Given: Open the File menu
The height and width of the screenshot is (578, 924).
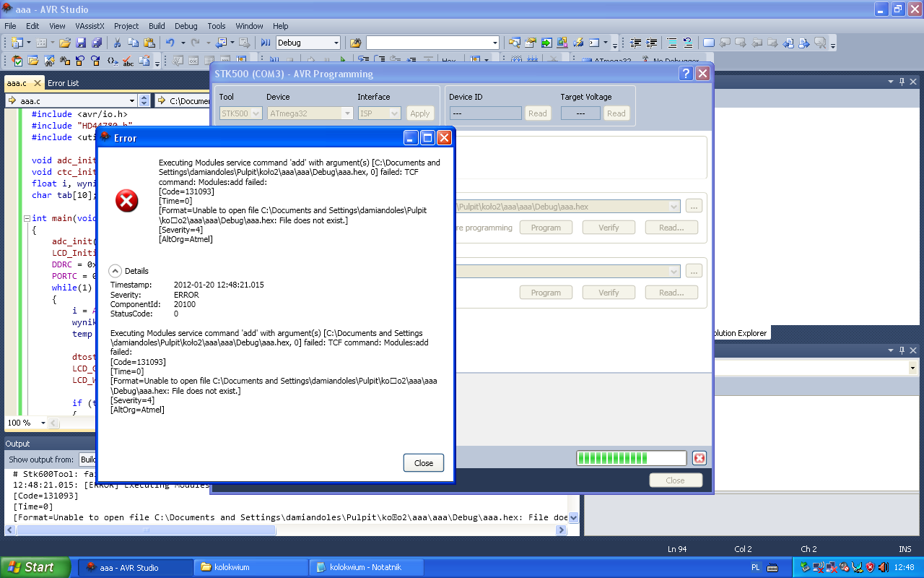Looking at the screenshot, I should (10, 26).
